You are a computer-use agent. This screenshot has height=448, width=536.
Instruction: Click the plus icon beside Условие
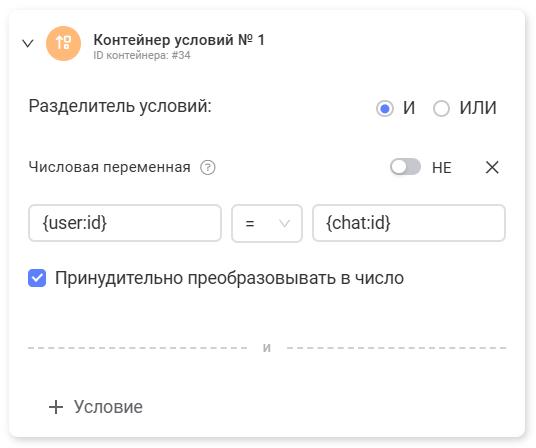click(56, 407)
